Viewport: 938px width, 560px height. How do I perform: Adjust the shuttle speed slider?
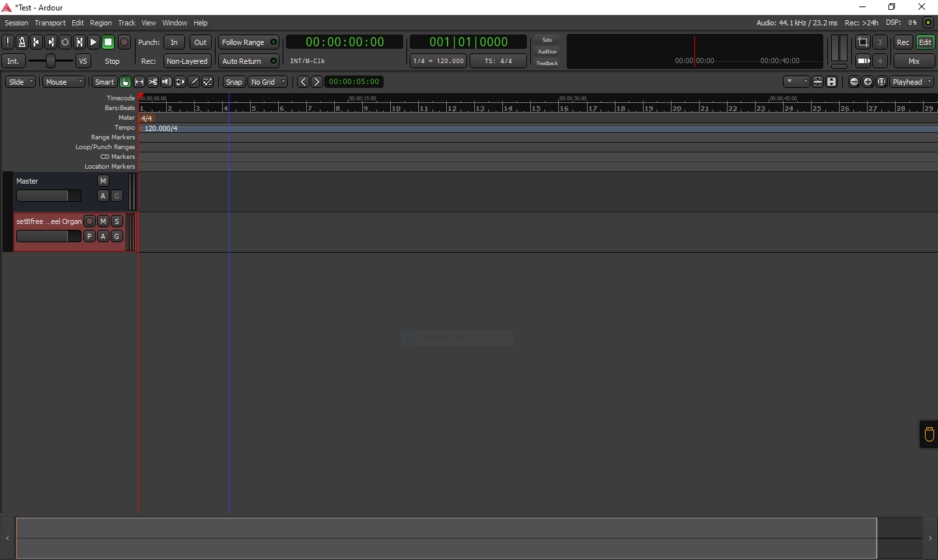(x=51, y=61)
